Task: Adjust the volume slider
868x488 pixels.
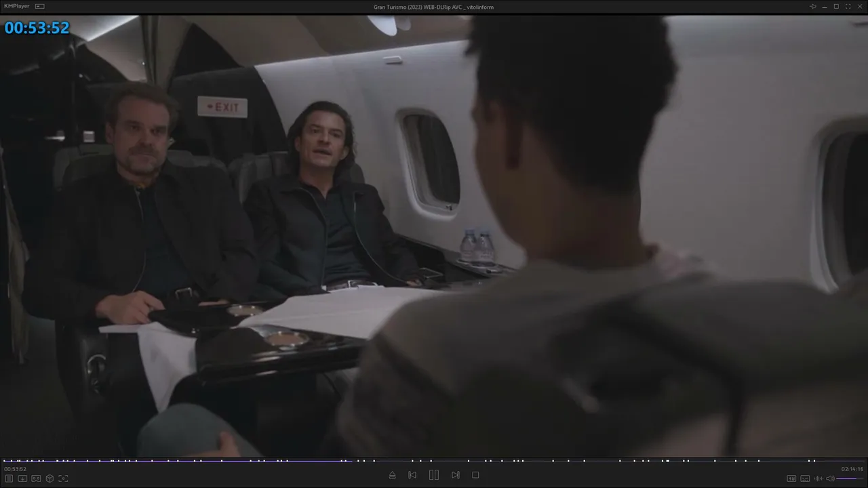Action: point(850,479)
